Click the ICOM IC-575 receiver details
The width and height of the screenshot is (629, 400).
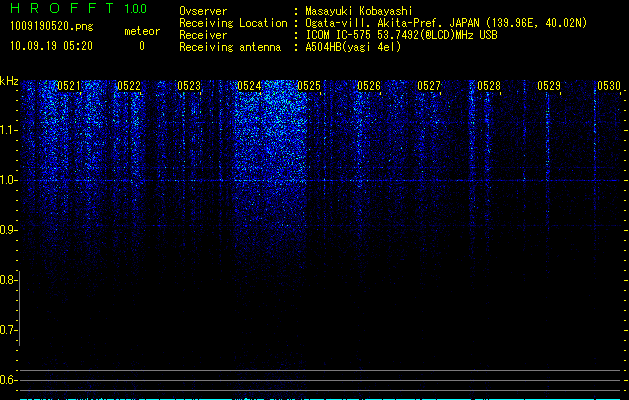click(x=401, y=35)
